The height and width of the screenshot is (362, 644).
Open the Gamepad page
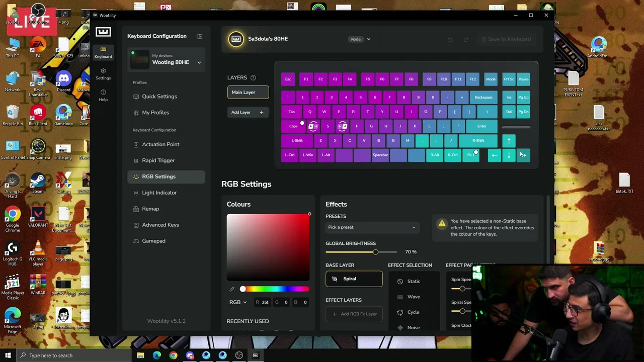click(166, 241)
